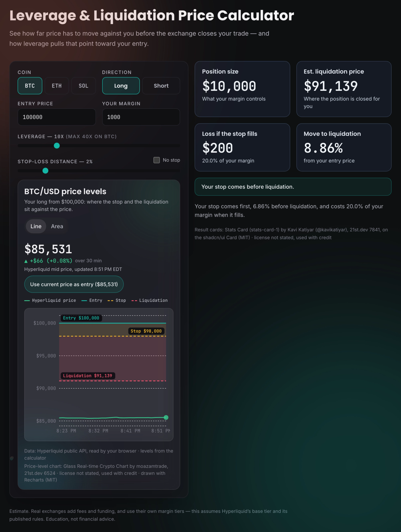Viewport: 401px width, 532px height.
Task: Click the $85,531 current price value
Action: click(48, 249)
